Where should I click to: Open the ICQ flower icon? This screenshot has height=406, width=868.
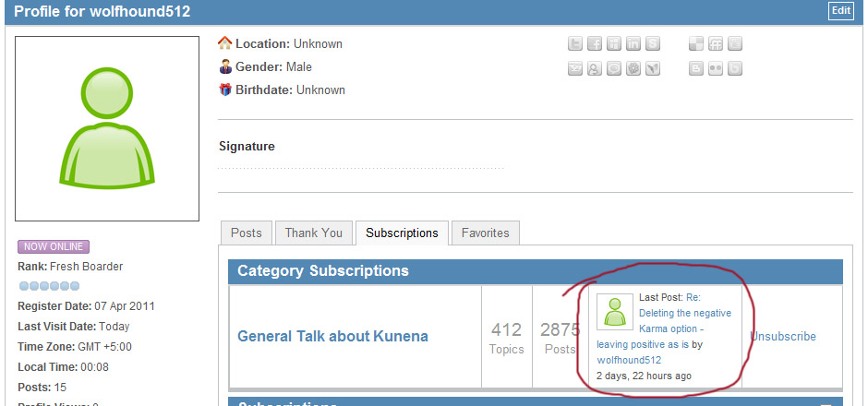[x=633, y=68]
